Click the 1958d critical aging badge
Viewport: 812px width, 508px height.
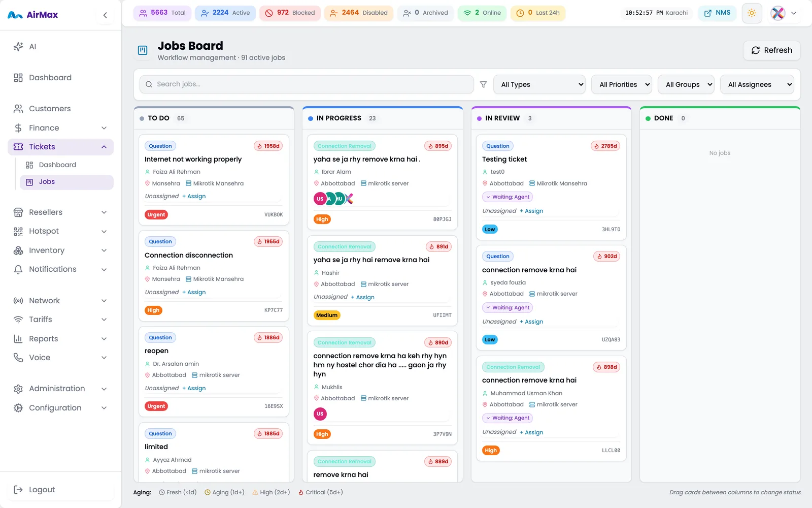pyautogui.click(x=268, y=146)
